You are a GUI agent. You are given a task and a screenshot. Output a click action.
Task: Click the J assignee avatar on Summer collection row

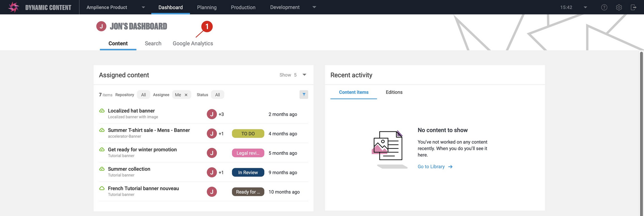point(212,172)
